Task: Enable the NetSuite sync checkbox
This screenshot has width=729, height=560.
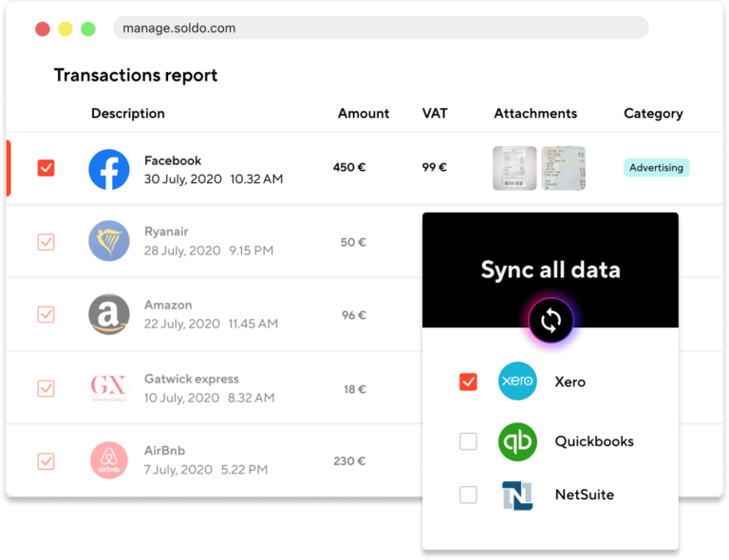Action: 468,495
